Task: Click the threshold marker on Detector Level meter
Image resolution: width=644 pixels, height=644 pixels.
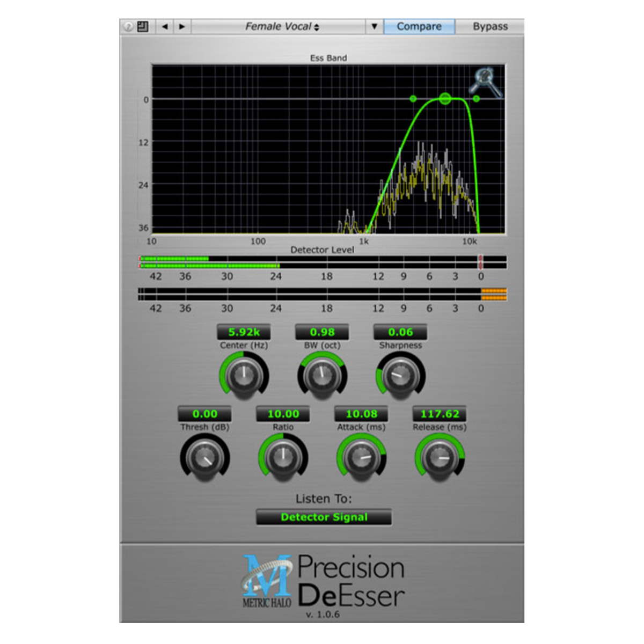Action: 480,262
